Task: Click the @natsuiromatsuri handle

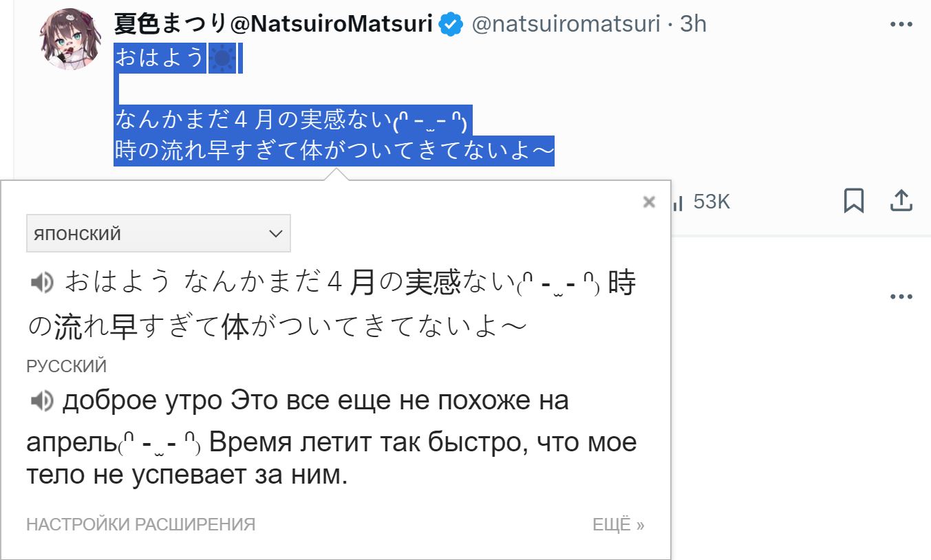Action: [x=566, y=24]
